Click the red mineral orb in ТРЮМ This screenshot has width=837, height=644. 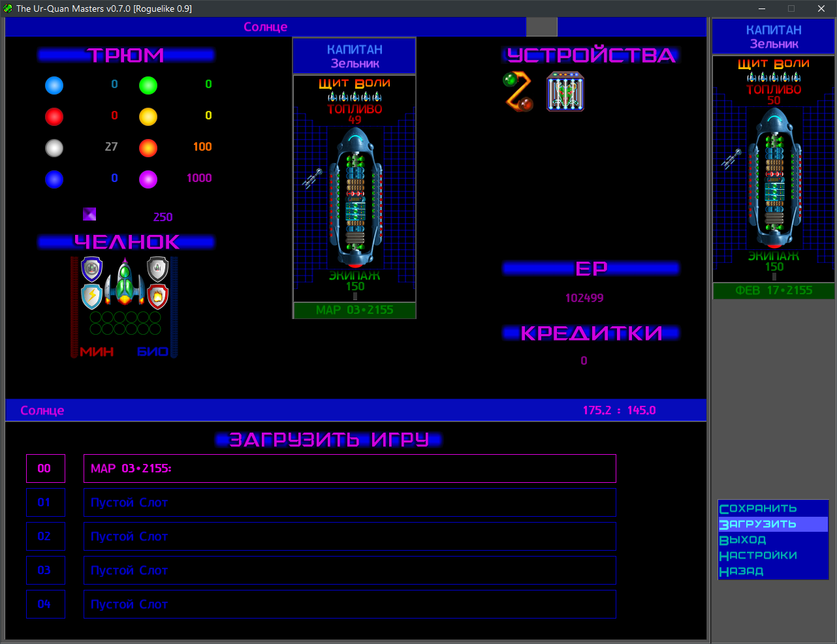pos(54,117)
